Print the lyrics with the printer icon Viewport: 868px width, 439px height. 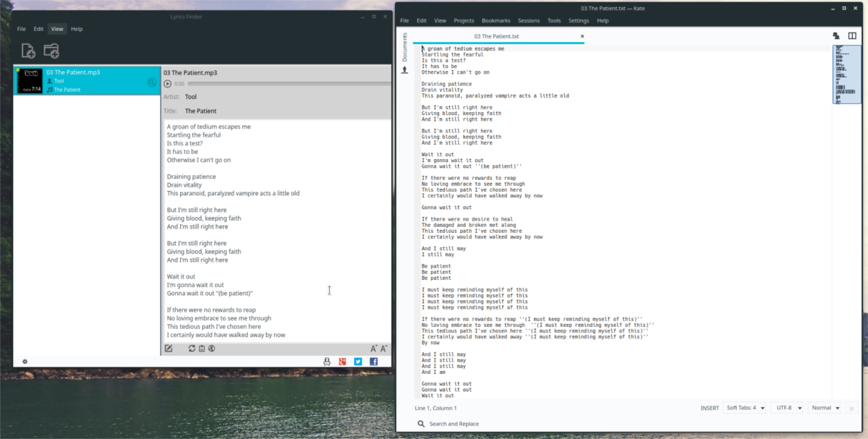(x=326, y=362)
